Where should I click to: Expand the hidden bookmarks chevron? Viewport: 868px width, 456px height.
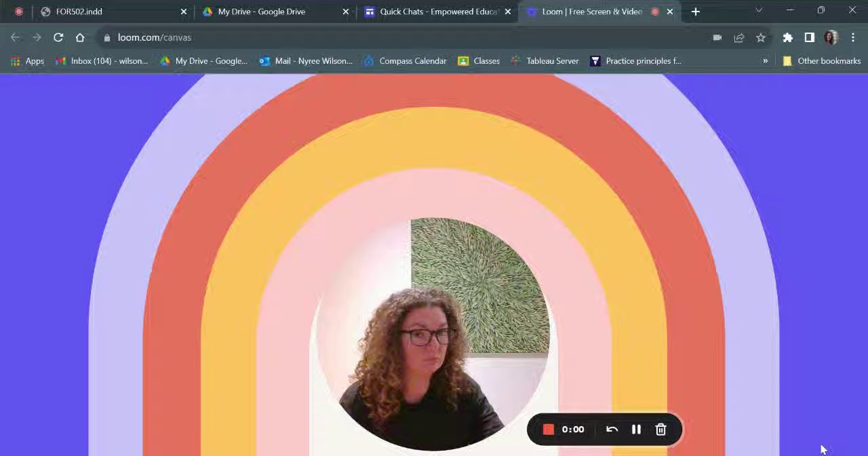click(x=766, y=61)
